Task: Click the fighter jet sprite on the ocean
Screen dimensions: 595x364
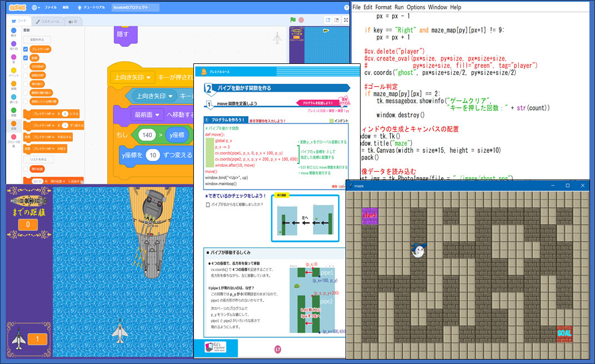Action: coord(120,332)
